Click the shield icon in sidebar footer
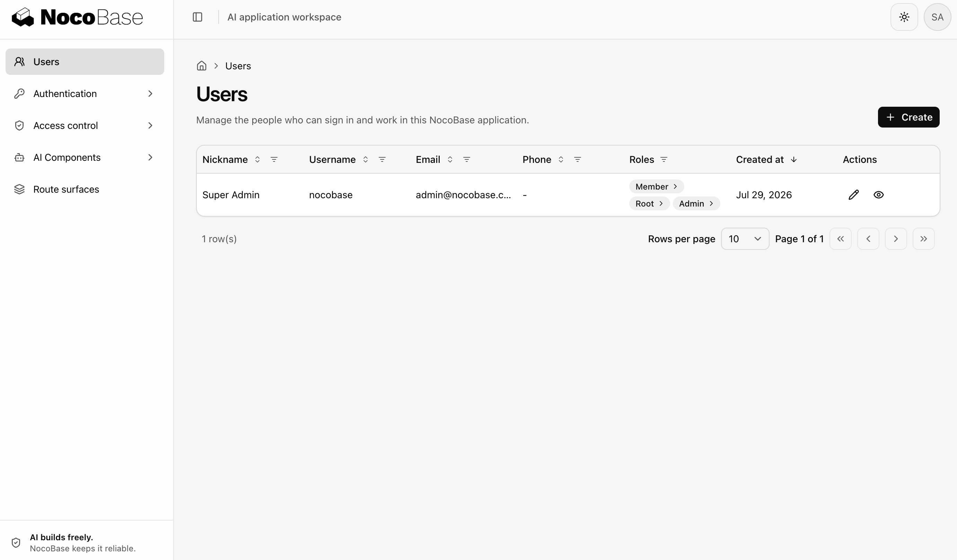 click(x=16, y=543)
